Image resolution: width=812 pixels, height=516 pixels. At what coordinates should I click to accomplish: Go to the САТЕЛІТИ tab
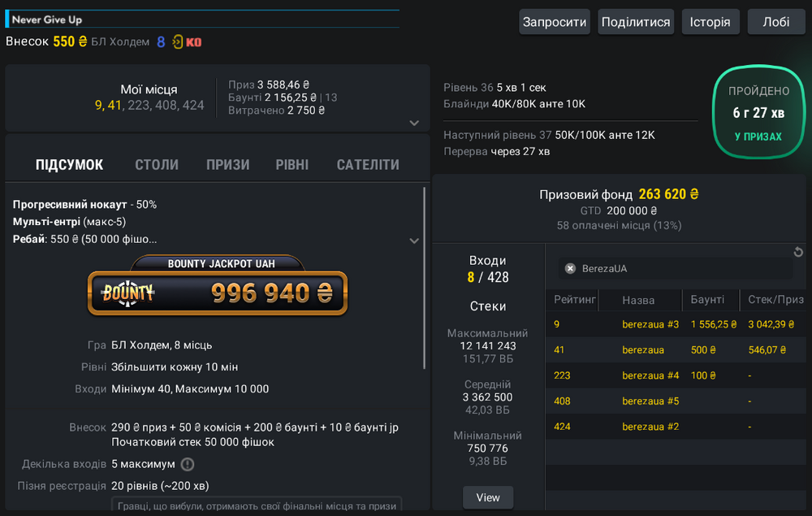[368, 165]
